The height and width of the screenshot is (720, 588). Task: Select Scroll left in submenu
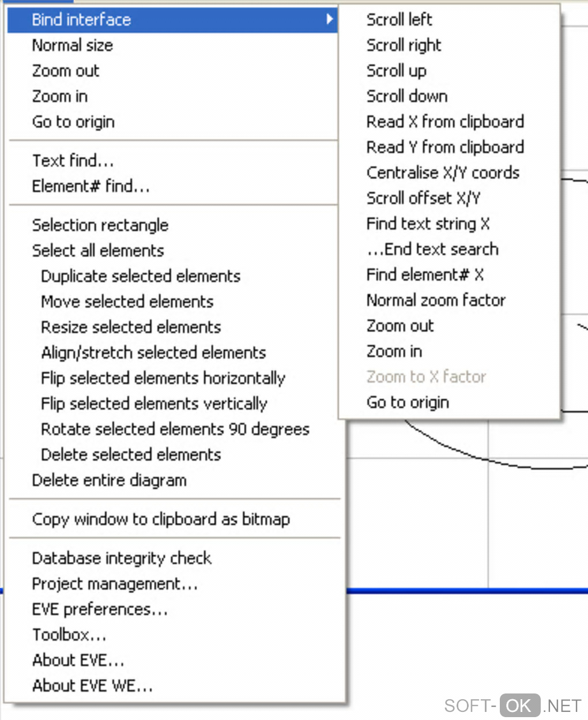point(399,20)
